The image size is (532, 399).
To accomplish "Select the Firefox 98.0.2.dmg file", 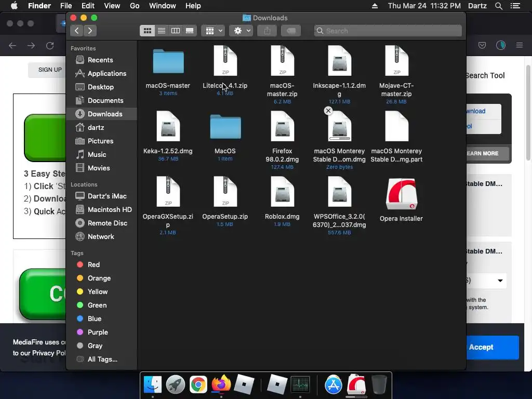I will click(x=282, y=127).
